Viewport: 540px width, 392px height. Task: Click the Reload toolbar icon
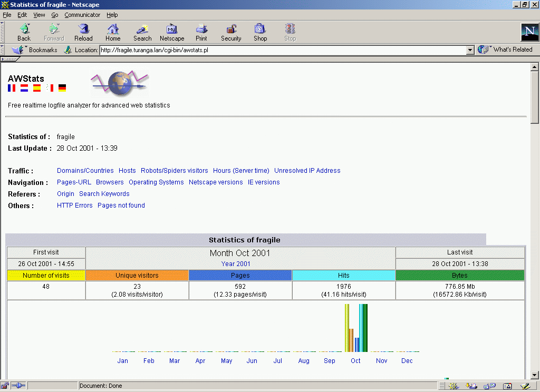[x=83, y=32]
